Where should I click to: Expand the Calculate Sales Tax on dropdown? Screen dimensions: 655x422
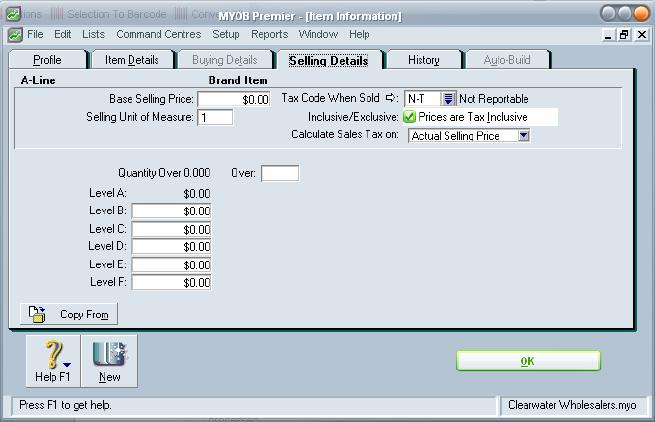tap(523, 135)
